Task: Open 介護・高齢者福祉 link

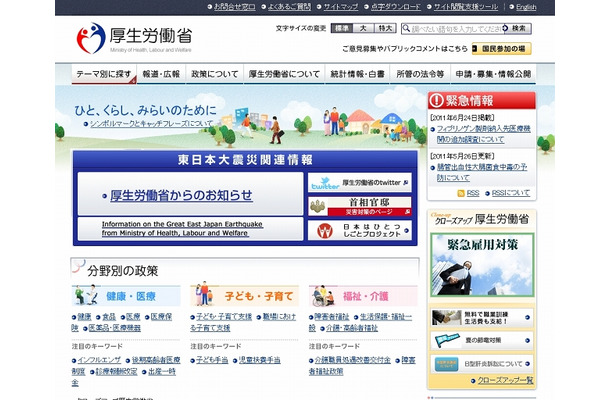Action: 352,328
